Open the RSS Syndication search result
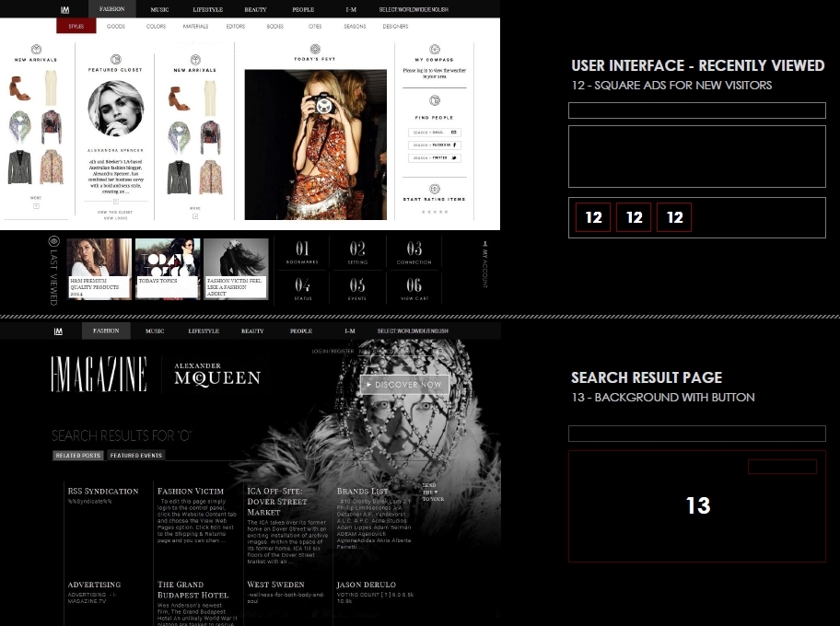Screen dimensions: 840x626 tap(103, 491)
